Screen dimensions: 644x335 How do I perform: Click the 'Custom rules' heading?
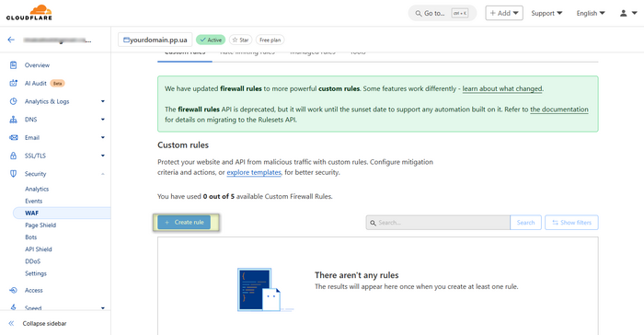pos(183,145)
